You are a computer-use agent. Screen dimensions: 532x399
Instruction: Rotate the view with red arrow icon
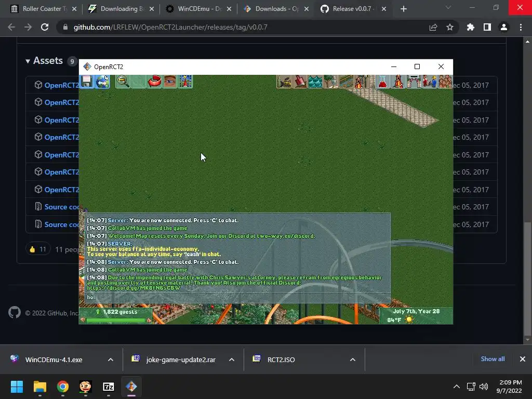click(x=154, y=82)
